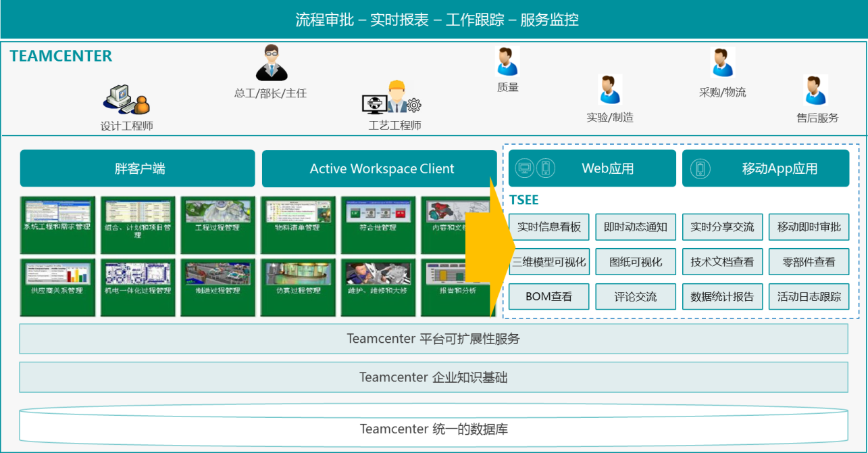This screenshot has width=868, height=453.
Task: Select the 机电一体化过程管理 module thumbnail
Action: point(138,287)
